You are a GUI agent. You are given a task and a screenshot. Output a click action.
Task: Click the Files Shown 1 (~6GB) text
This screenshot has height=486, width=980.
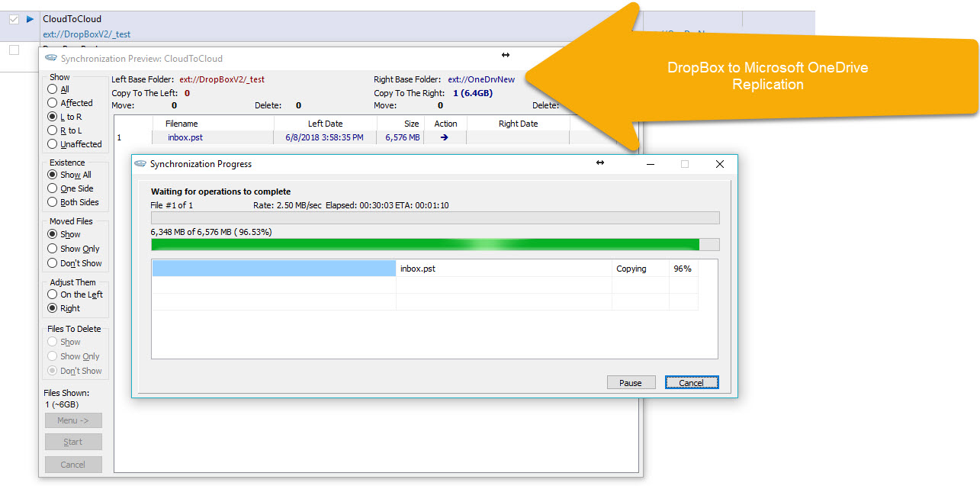point(62,404)
